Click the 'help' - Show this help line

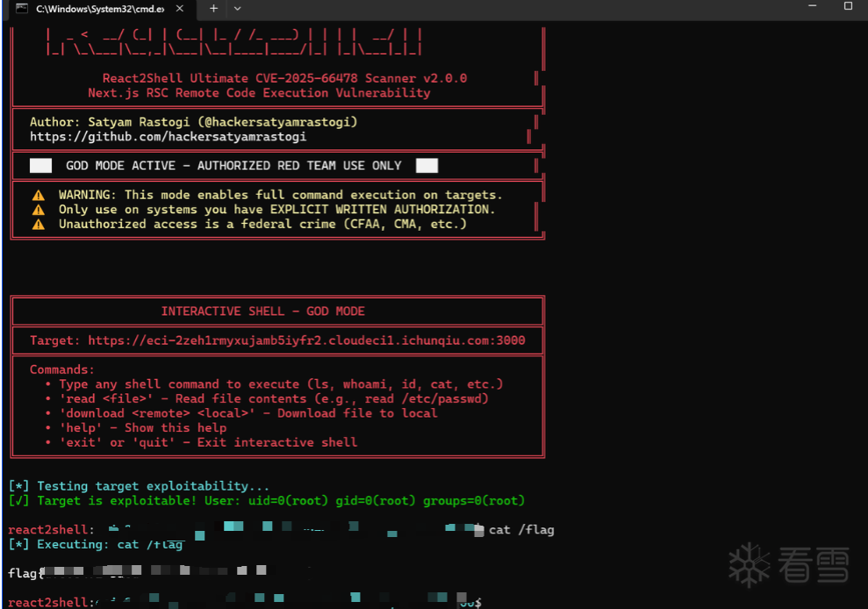tap(135, 427)
